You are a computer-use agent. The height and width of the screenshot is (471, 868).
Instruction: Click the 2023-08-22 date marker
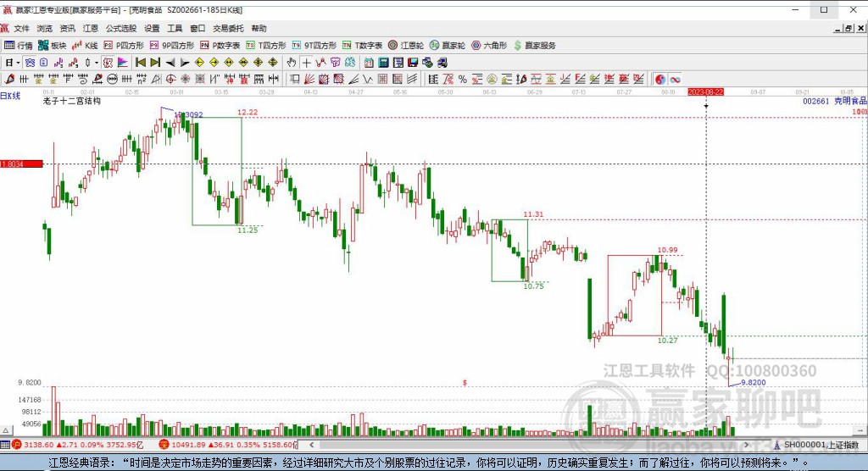pos(706,91)
